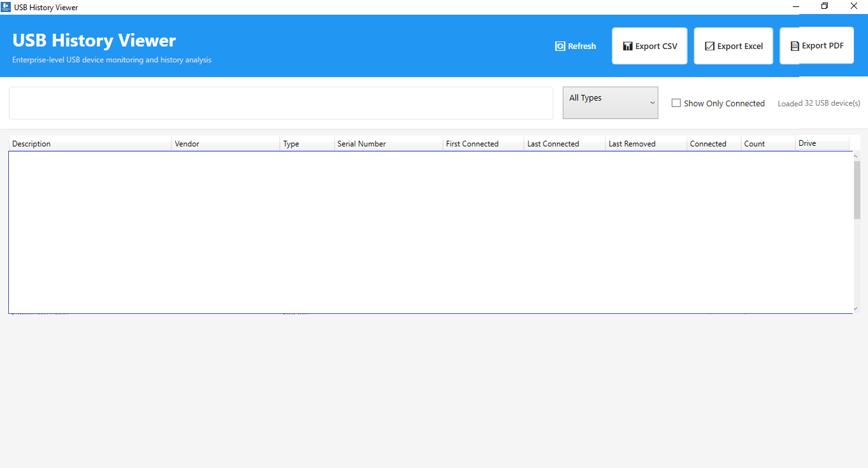This screenshot has height=468, width=868.
Task: Click inside the search input field
Action: pos(281,103)
